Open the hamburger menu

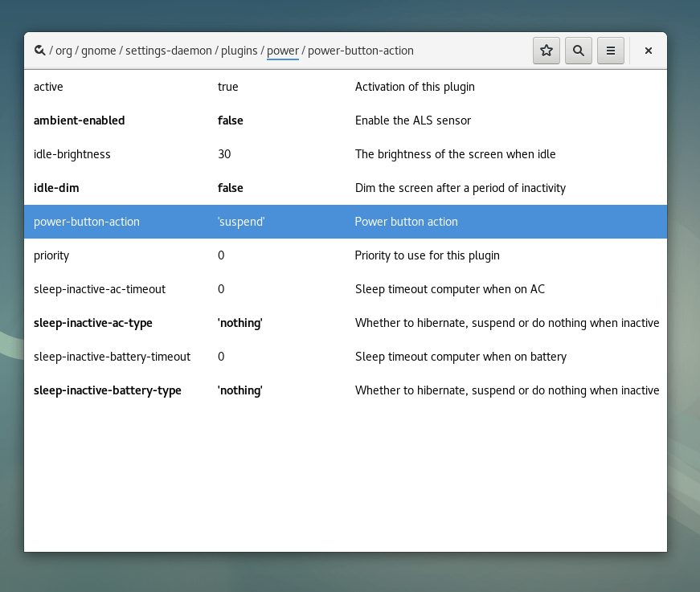(x=611, y=50)
